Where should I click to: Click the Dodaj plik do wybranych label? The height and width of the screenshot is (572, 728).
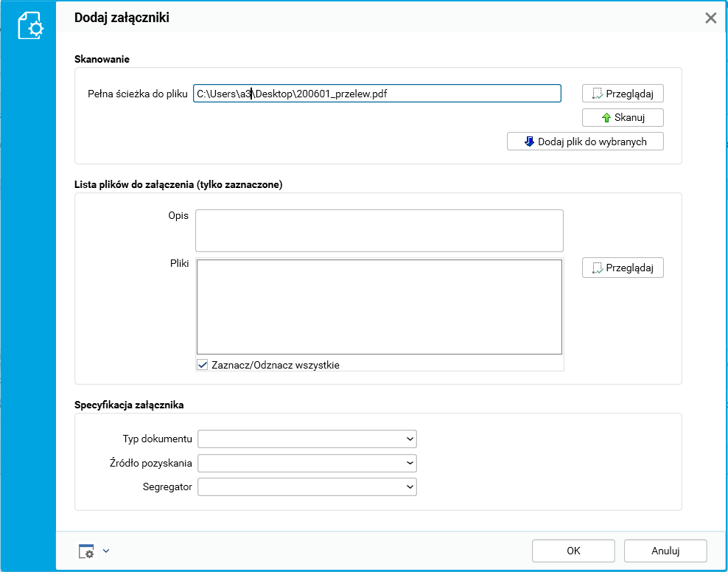point(592,142)
